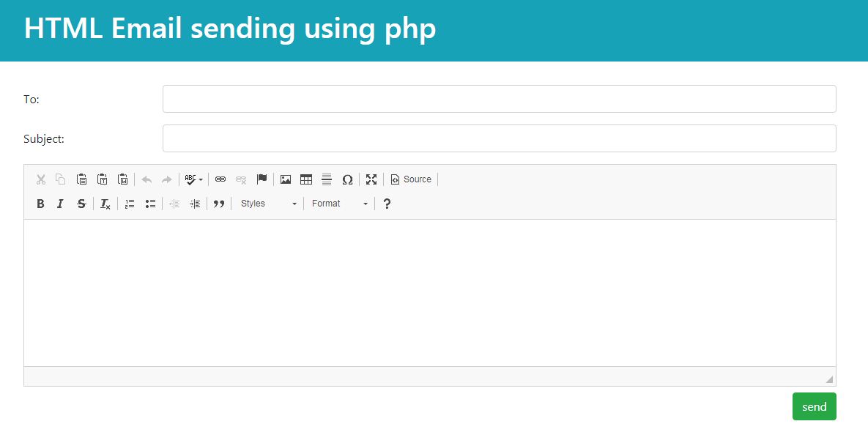Screen dimensions: 868x443
Task: Toggle Strikethrough formatting
Action: (x=81, y=204)
